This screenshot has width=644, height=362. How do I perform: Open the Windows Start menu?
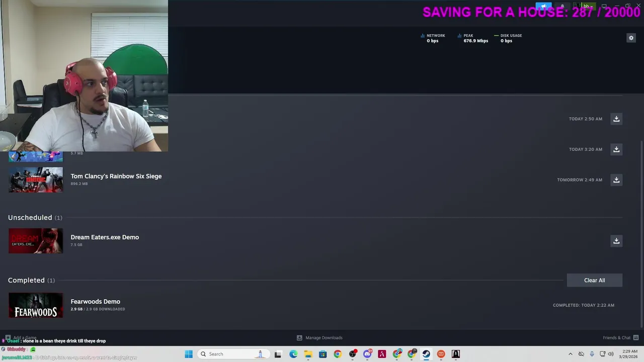[x=189, y=354]
